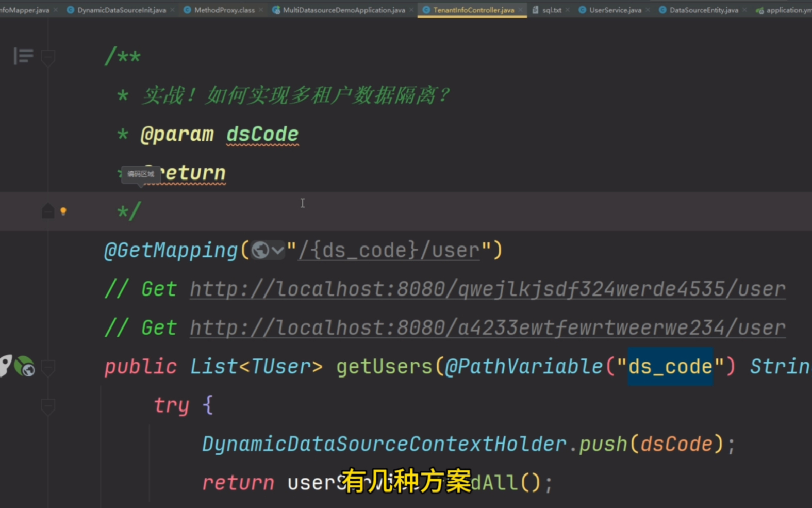Click the class icon on TenantInfoController.java tab
This screenshot has height=508, width=812.
[426, 10]
